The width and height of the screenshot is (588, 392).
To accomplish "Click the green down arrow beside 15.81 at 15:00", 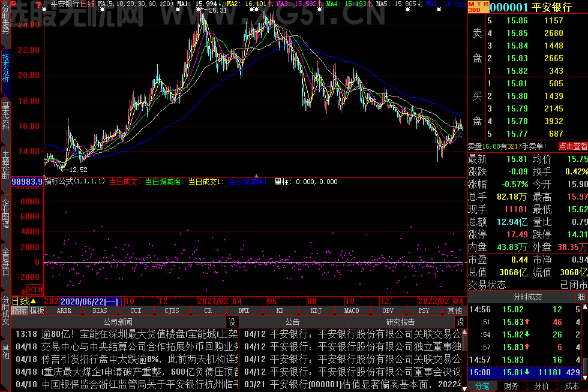I will pyautogui.click(x=527, y=372).
